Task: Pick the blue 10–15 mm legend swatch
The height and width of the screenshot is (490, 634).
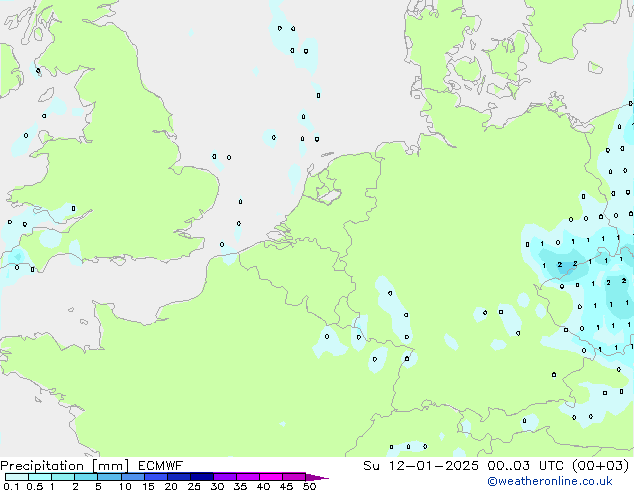Action: (132, 476)
